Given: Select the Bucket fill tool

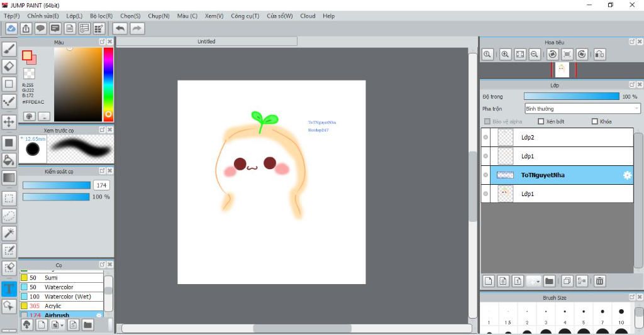Looking at the screenshot, I should click(9, 160).
